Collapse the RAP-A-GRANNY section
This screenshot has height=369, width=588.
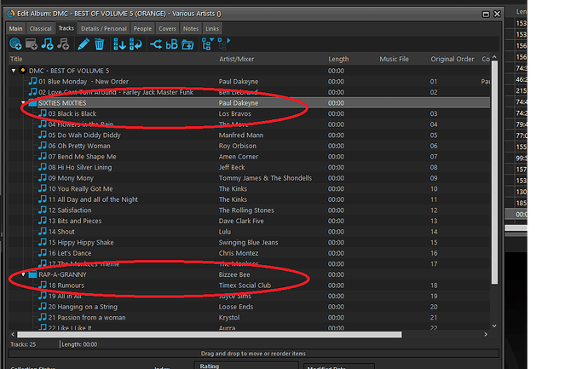point(23,274)
